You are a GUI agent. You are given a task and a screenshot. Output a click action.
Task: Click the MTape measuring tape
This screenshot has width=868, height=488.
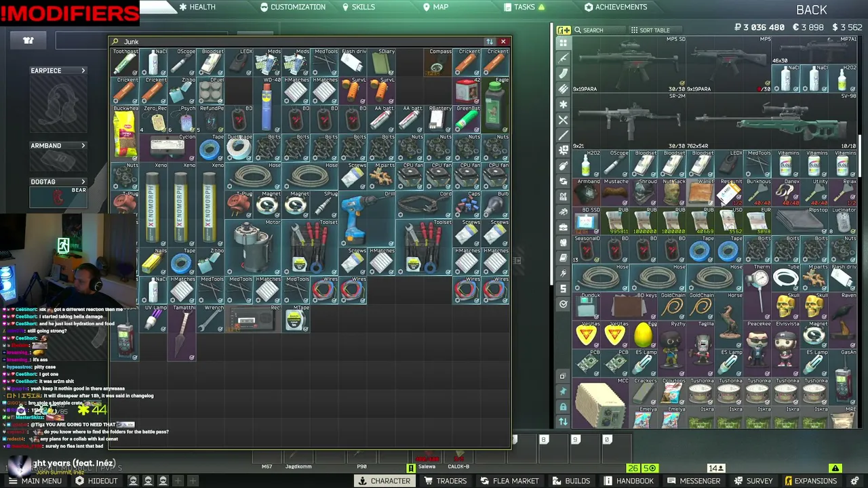[296, 319]
